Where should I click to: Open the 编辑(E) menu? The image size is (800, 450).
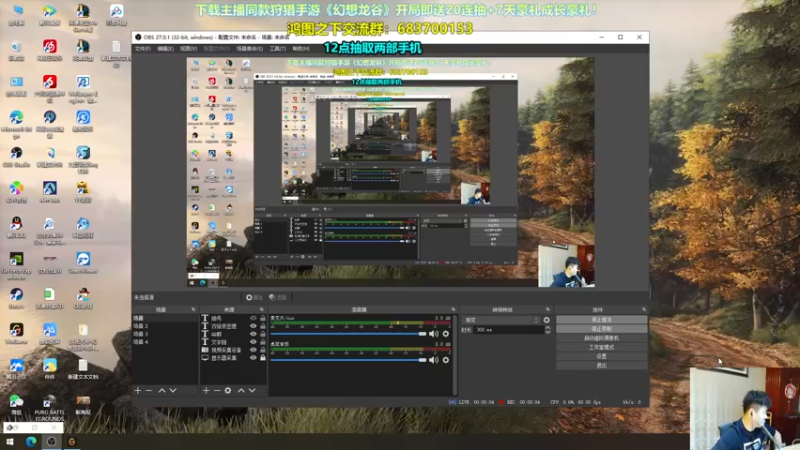click(165, 49)
